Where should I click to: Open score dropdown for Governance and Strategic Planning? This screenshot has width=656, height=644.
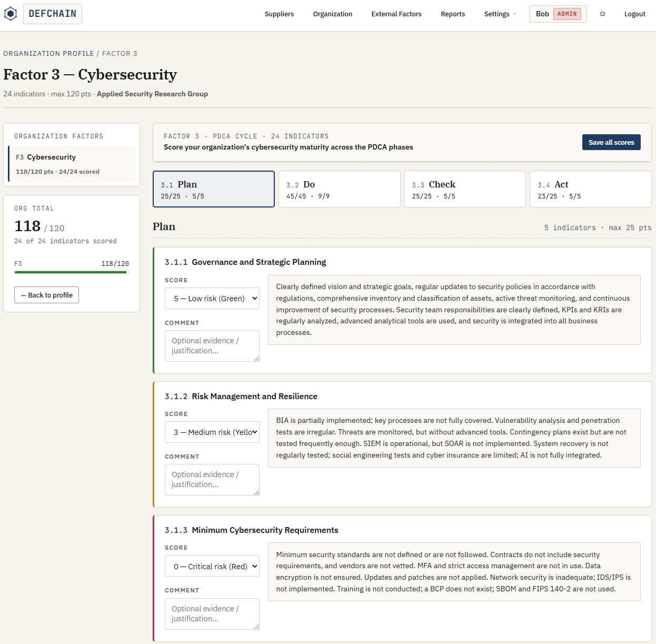[212, 298]
